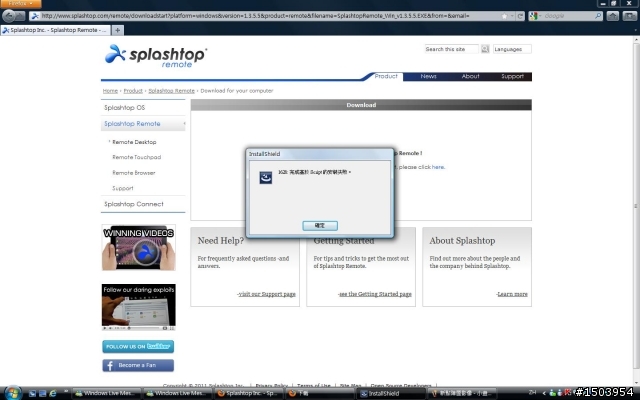Click the Become a Fan Facebook button
This screenshot has height=400, width=640.
coord(138,365)
